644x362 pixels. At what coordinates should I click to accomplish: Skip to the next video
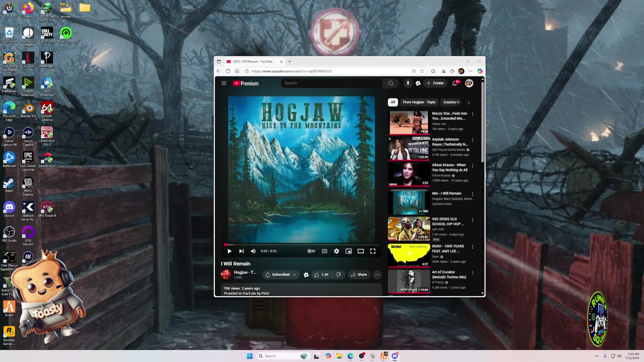(x=242, y=251)
